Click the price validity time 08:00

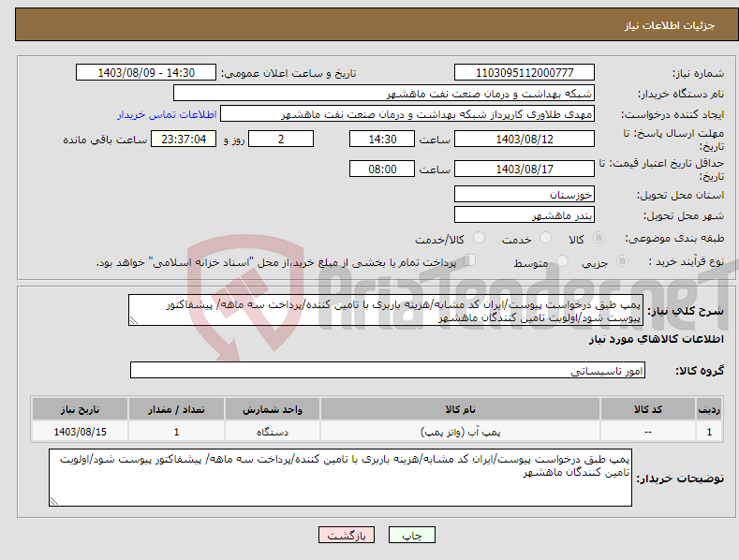[x=382, y=169]
